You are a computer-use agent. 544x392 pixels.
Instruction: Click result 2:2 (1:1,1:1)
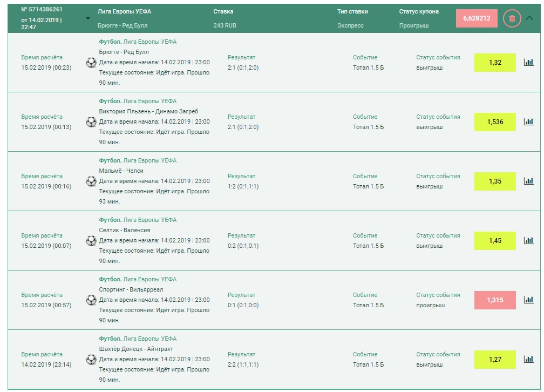pyautogui.click(x=243, y=364)
